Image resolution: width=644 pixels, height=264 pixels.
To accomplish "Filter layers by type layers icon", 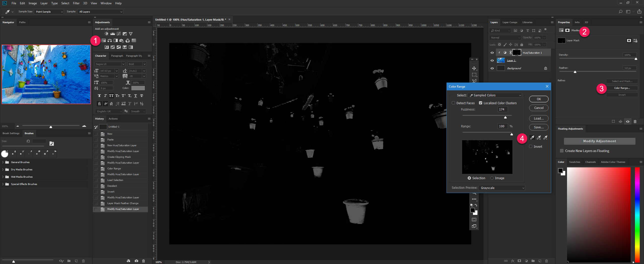I will 528,30.
